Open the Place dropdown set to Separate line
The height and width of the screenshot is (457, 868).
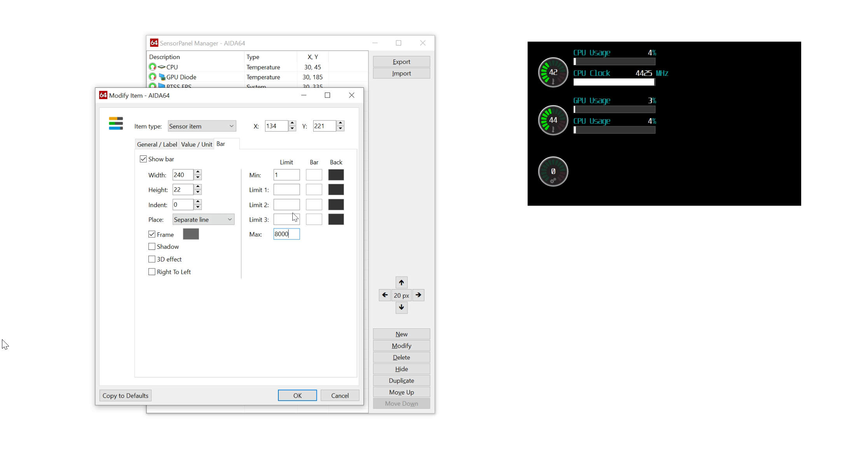pos(203,220)
